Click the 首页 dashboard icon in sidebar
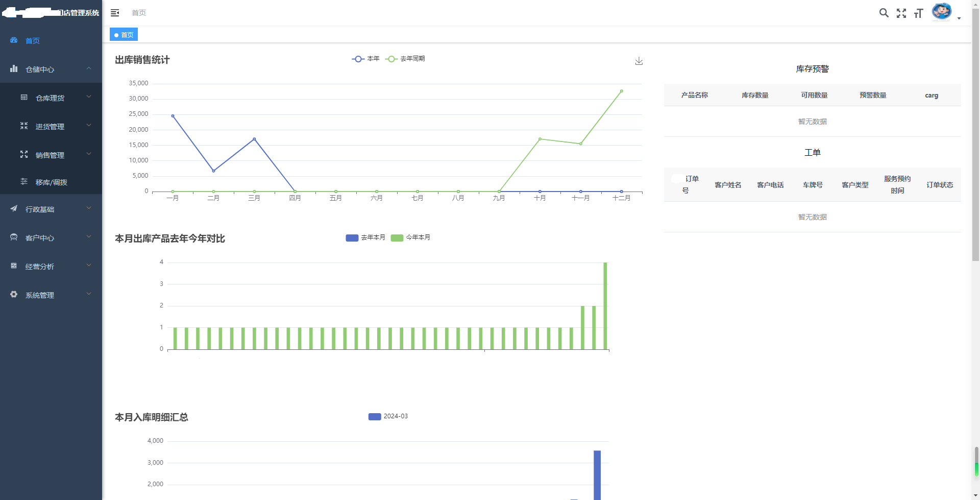980x500 pixels. click(14, 40)
